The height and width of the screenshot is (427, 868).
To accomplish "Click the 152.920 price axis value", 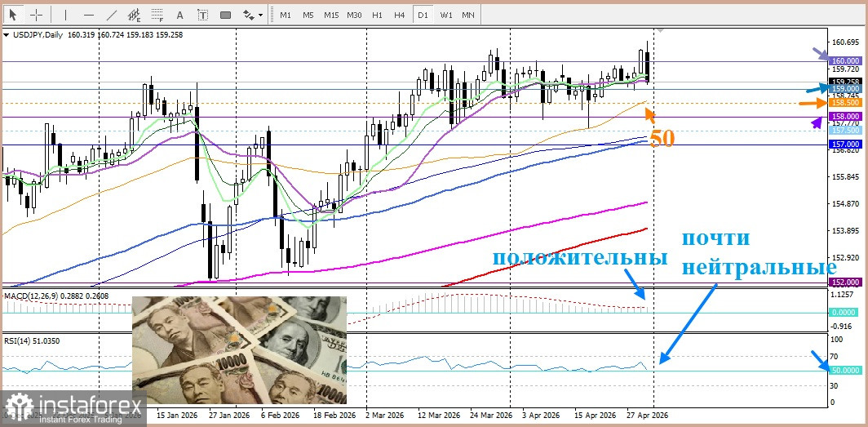I will pos(844,258).
